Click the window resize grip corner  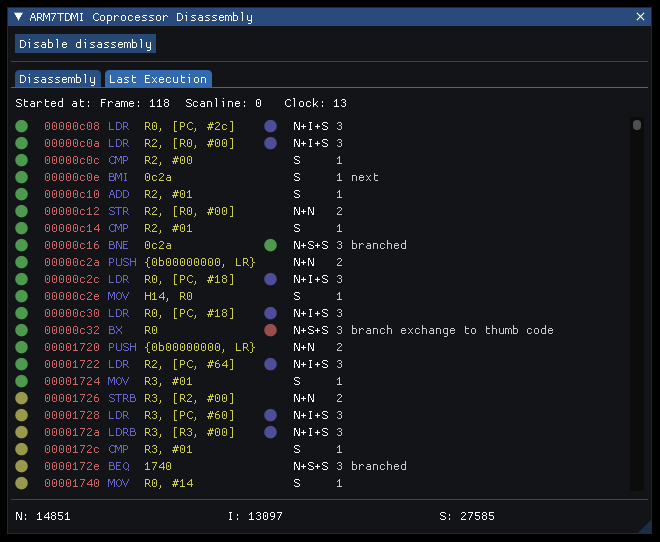point(645,527)
